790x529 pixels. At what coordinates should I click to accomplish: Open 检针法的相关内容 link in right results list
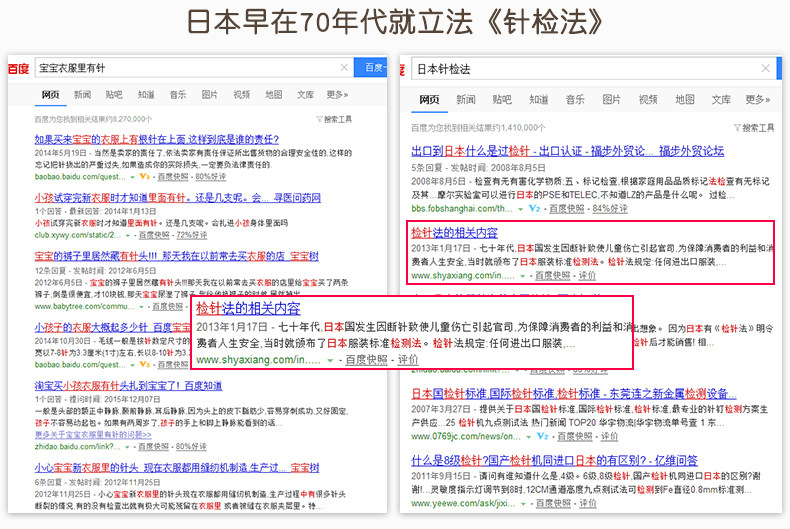point(454,233)
